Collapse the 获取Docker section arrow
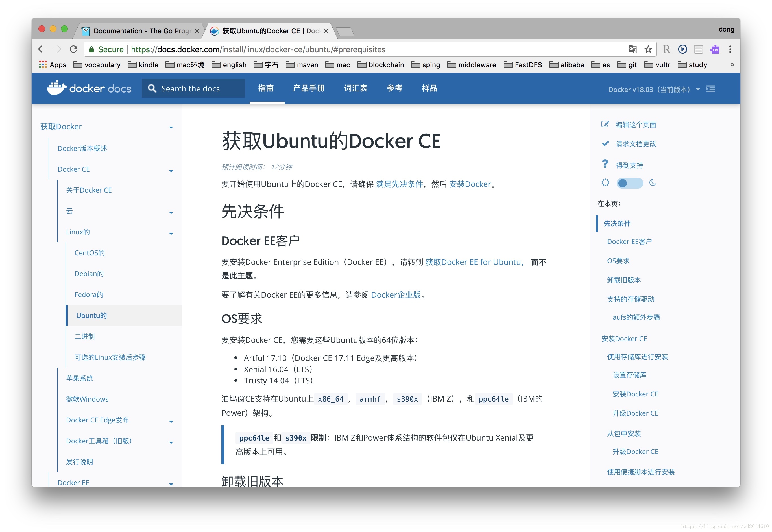 click(171, 128)
